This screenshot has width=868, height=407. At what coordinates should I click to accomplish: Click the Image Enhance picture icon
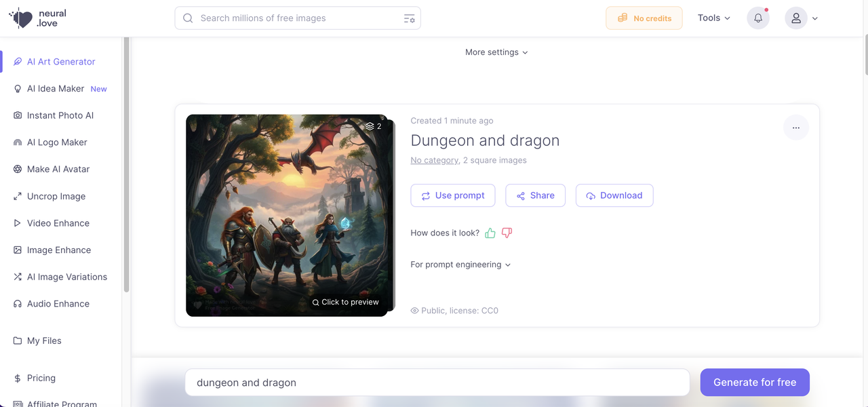click(18, 250)
